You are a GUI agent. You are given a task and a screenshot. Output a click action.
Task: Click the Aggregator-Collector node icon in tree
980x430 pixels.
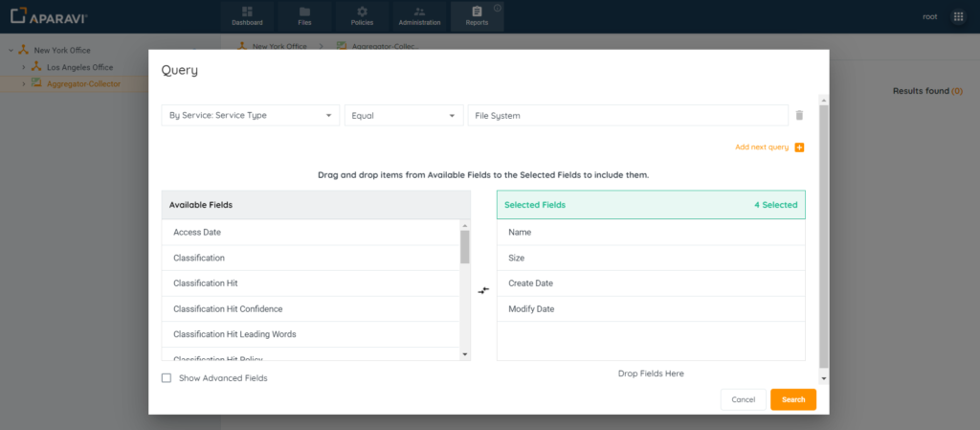36,83
